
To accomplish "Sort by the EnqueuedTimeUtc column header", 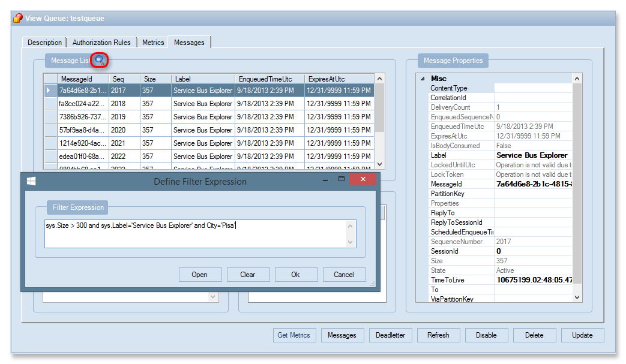I will [269, 79].
